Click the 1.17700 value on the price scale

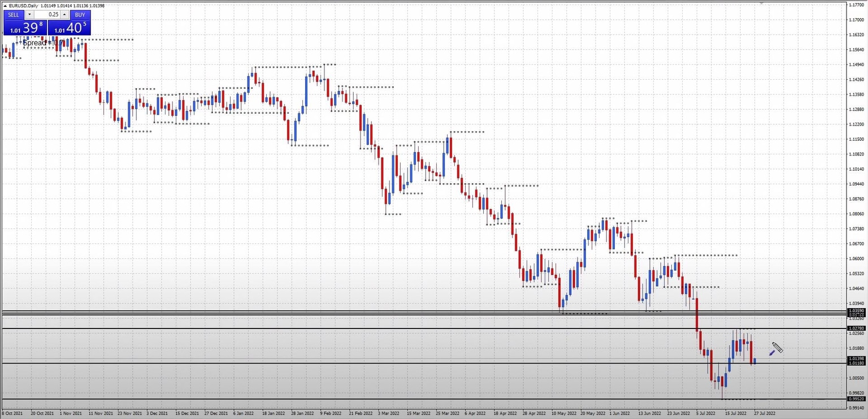856,5
